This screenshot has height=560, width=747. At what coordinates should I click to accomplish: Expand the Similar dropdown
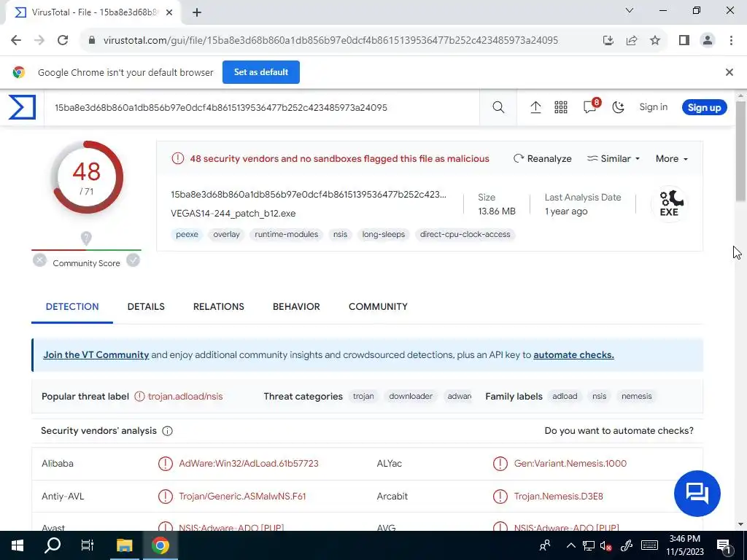click(613, 158)
